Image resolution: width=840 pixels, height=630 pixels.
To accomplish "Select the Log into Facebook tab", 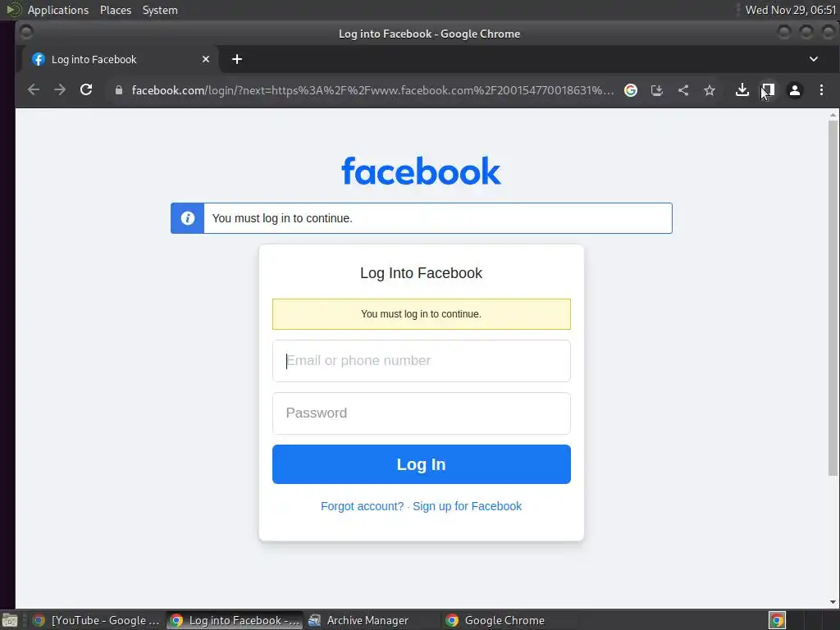I will (120, 59).
